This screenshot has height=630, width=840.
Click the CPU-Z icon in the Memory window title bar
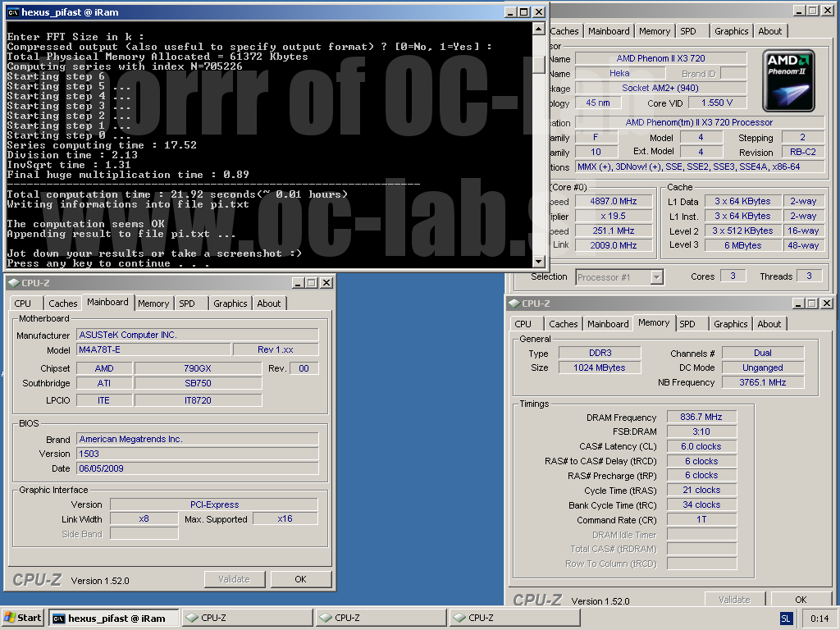515,304
